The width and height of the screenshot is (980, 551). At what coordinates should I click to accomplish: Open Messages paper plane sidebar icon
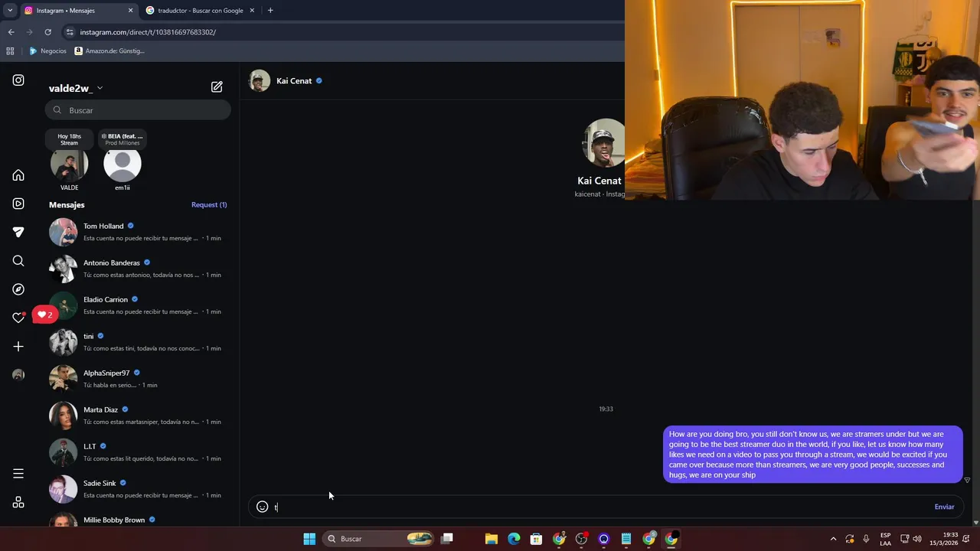18,232
